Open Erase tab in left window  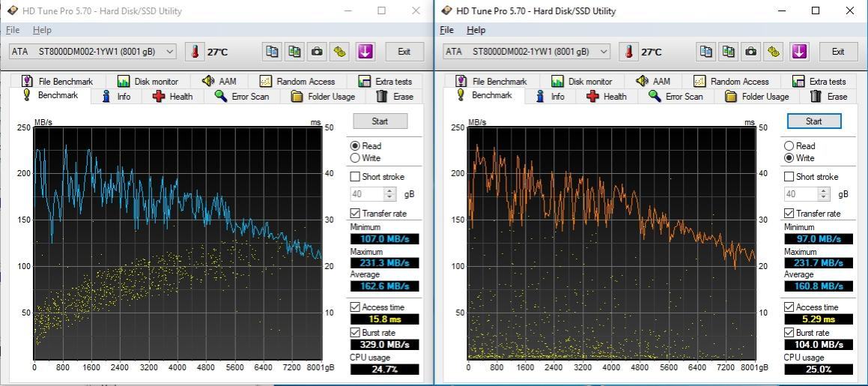coord(395,97)
